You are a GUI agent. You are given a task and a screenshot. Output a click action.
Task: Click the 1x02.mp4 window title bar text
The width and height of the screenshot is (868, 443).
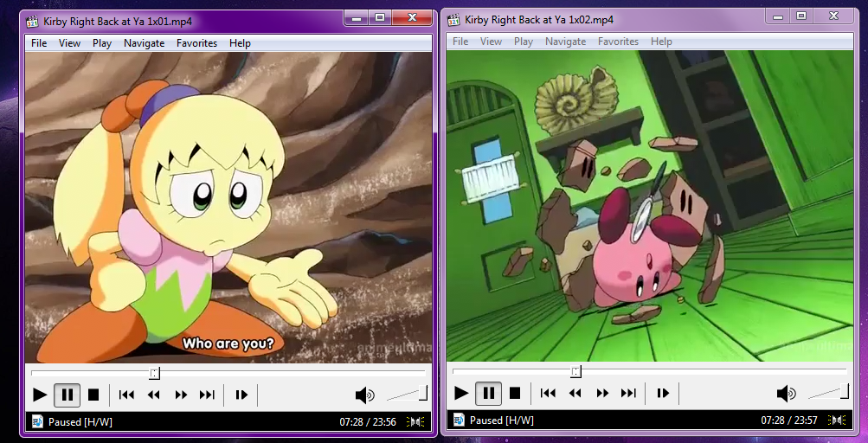(539, 20)
